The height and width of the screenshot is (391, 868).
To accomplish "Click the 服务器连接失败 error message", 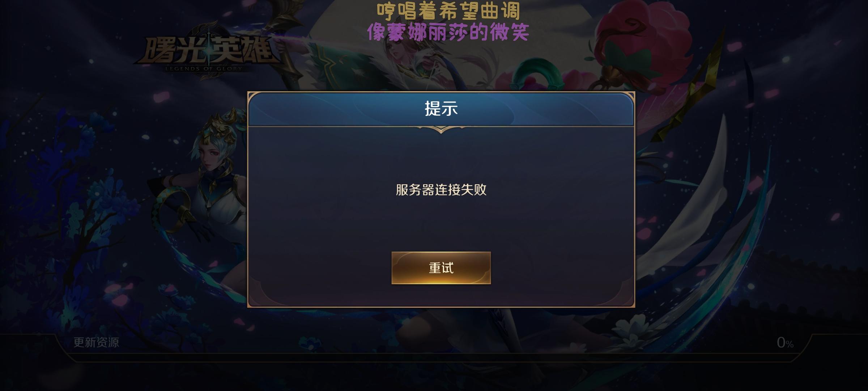I will 441,190.
